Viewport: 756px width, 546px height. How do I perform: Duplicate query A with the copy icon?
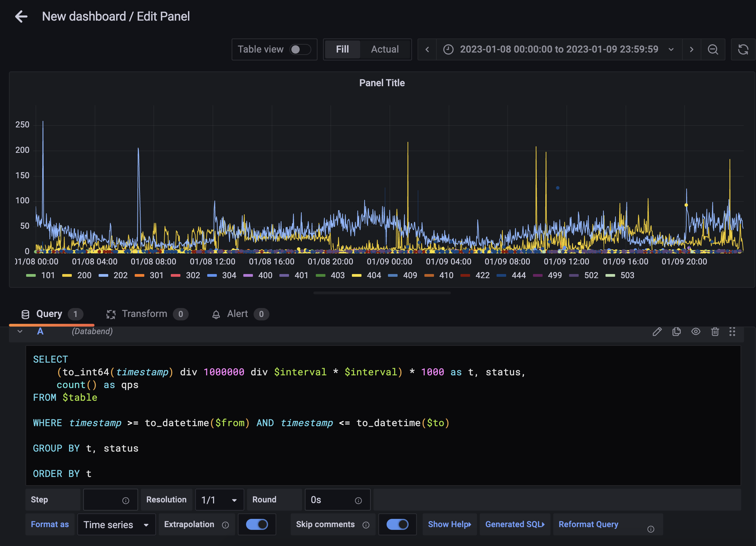coord(676,331)
